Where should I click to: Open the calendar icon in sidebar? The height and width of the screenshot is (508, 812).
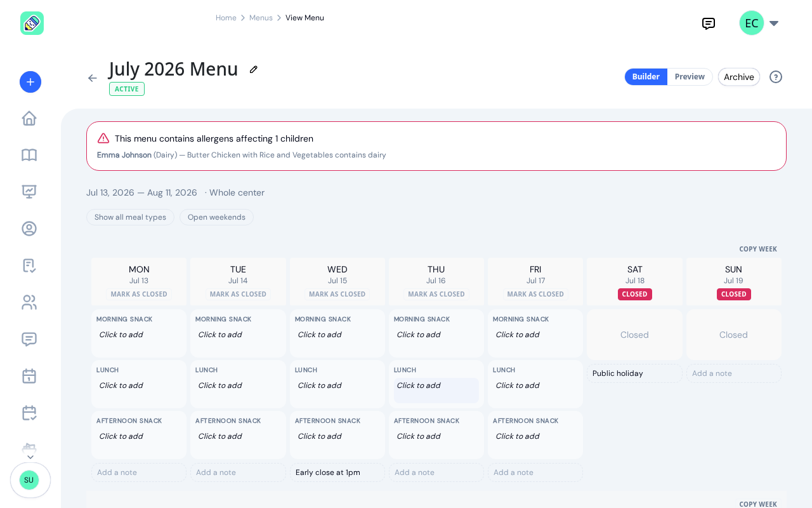click(x=29, y=376)
